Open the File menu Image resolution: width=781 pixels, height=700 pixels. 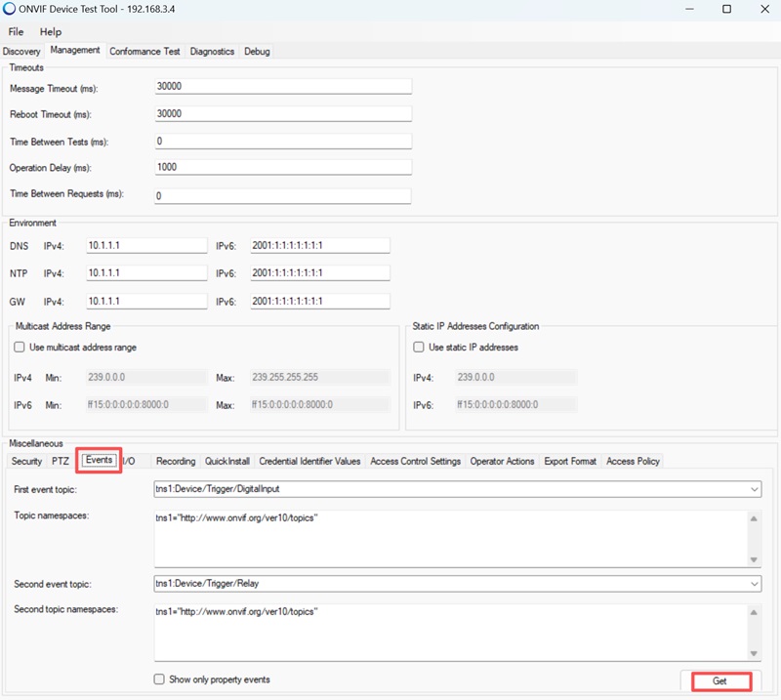pos(16,31)
